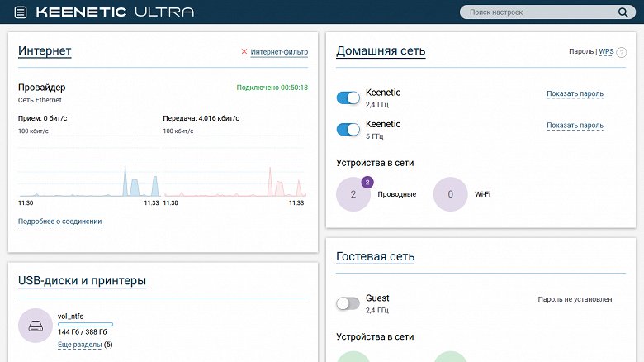Click Устройства в сети under Гостевая сеть

pyautogui.click(x=375, y=337)
